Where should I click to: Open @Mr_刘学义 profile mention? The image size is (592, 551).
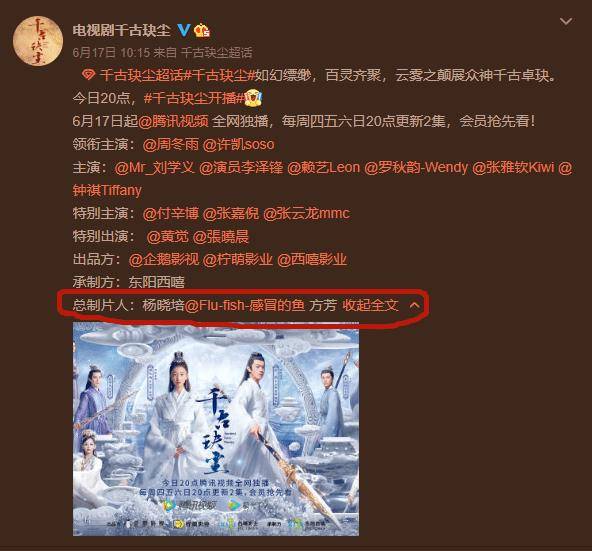(x=155, y=167)
